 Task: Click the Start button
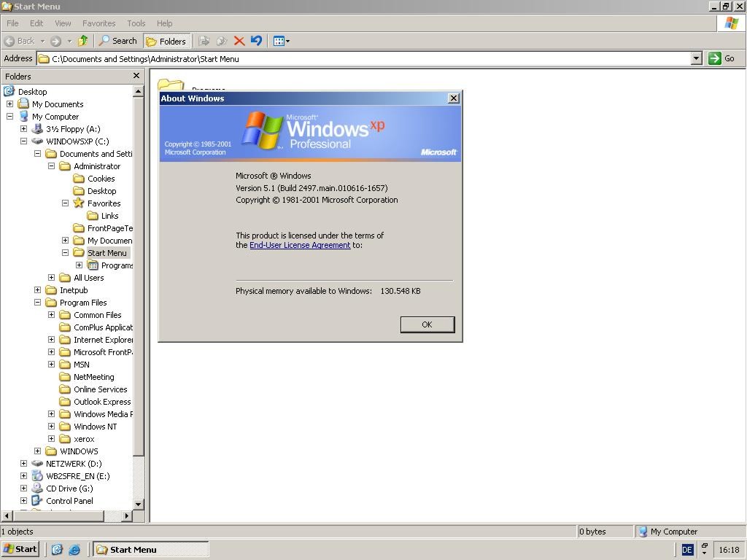(20, 549)
